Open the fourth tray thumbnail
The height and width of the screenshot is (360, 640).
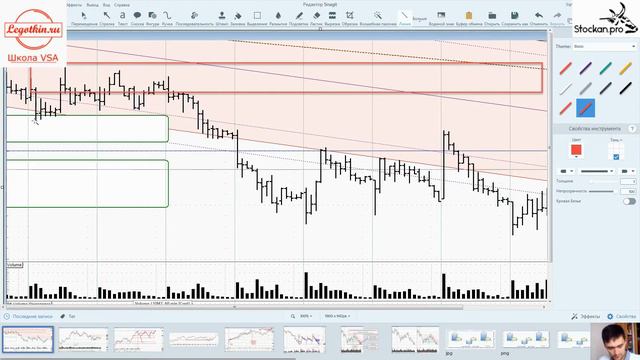(x=193, y=339)
